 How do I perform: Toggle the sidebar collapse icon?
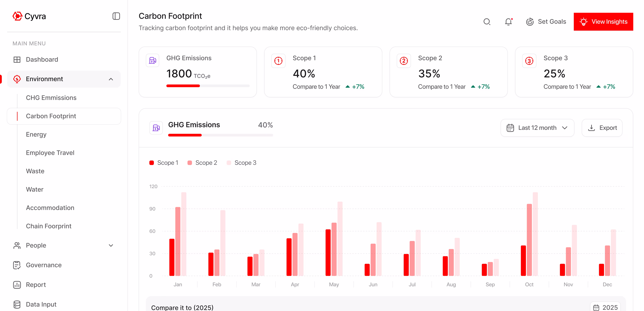click(116, 16)
